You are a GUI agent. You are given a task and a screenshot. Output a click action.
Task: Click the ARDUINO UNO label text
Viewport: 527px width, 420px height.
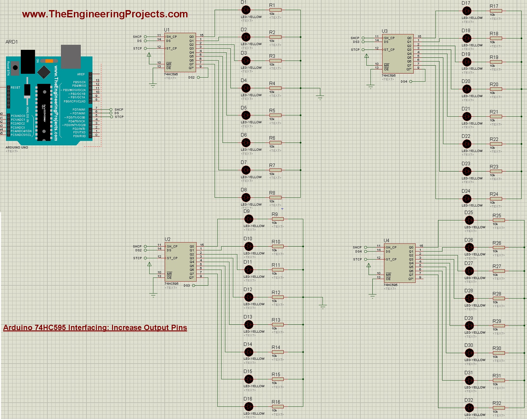click(x=16, y=147)
